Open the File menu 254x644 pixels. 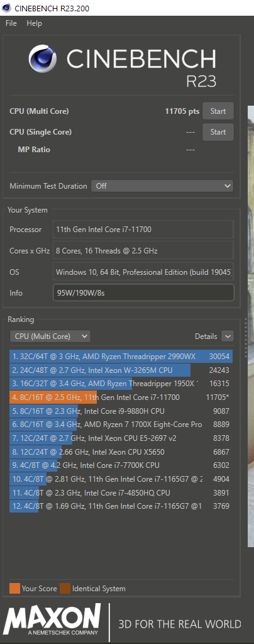[x=11, y=23]
